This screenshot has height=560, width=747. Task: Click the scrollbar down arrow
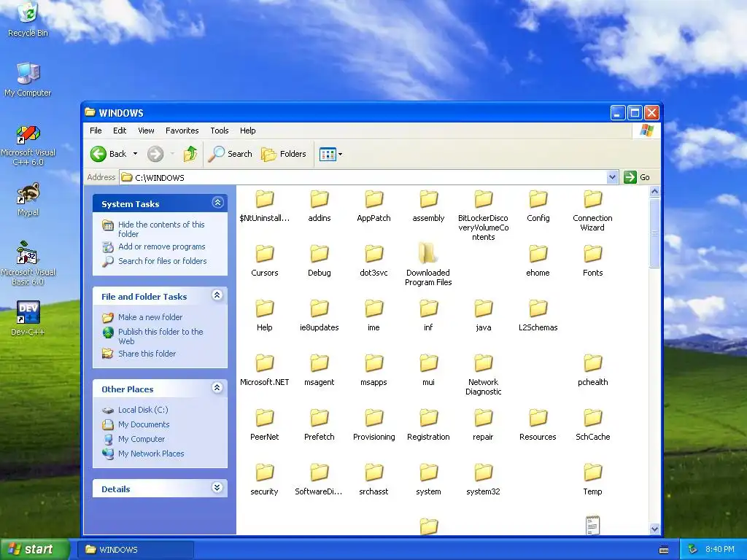[x=654, y=529]
